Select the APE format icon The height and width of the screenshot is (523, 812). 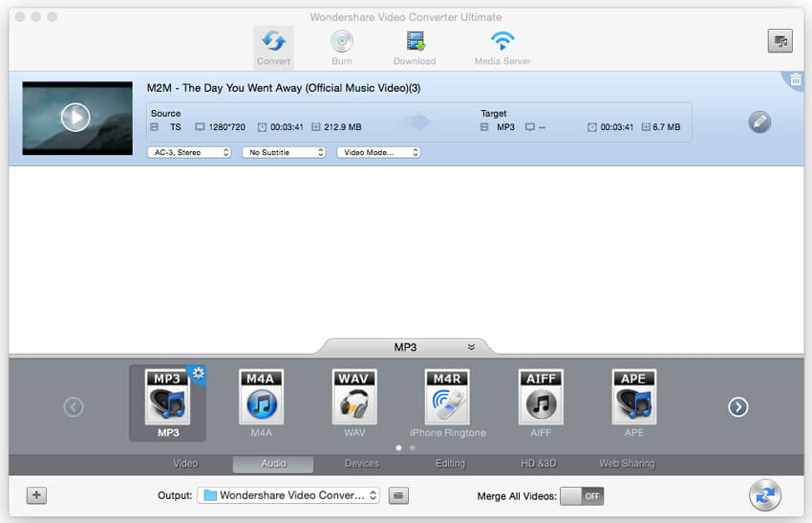tap(634, 403)
